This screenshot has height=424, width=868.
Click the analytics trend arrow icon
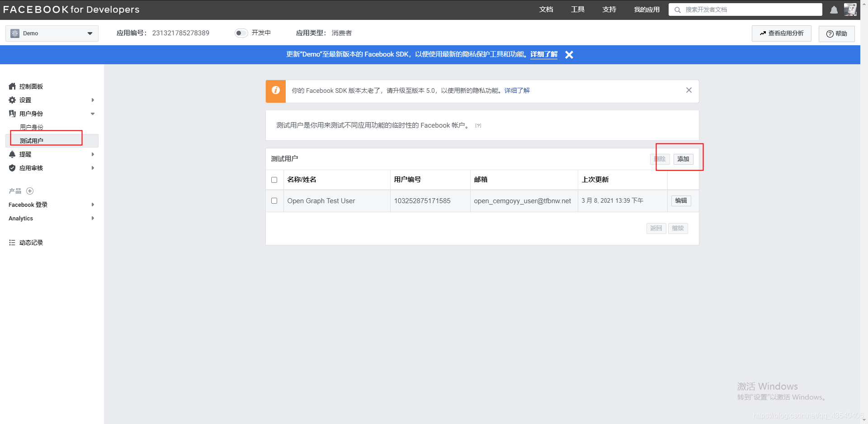(763, 33)
